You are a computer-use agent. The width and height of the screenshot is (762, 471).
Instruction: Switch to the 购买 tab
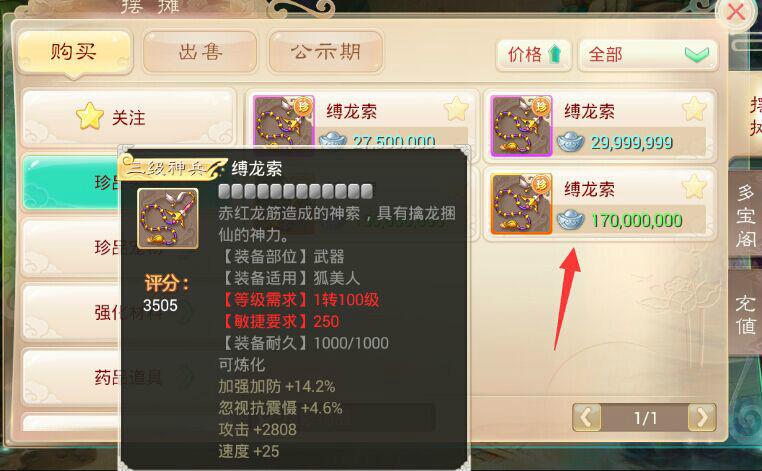coord(74,52)
